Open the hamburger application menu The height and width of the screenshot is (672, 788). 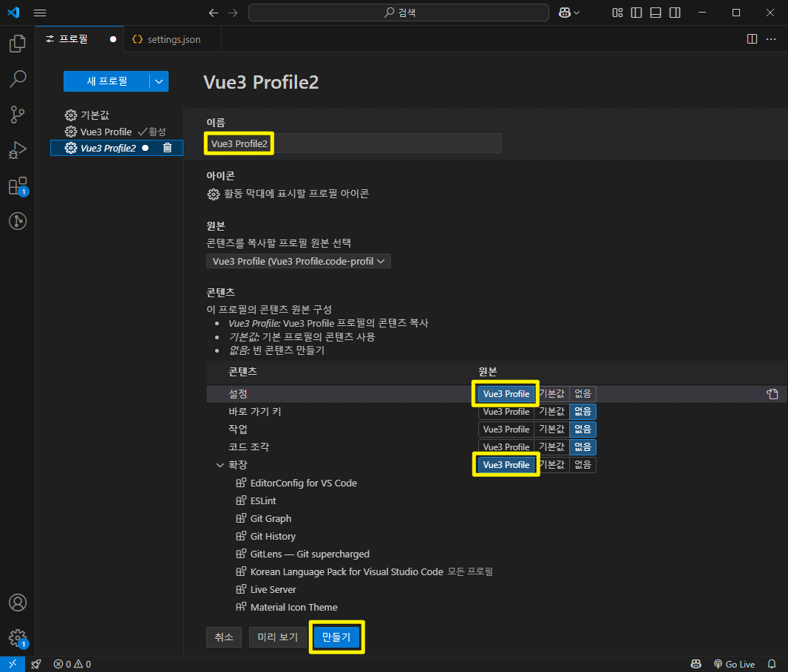[40, 13]
